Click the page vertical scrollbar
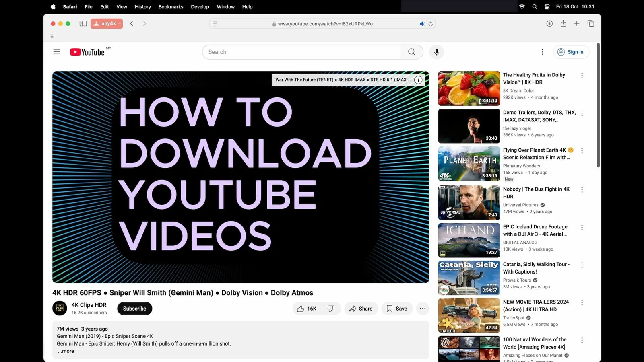 (x=598, y=105)
